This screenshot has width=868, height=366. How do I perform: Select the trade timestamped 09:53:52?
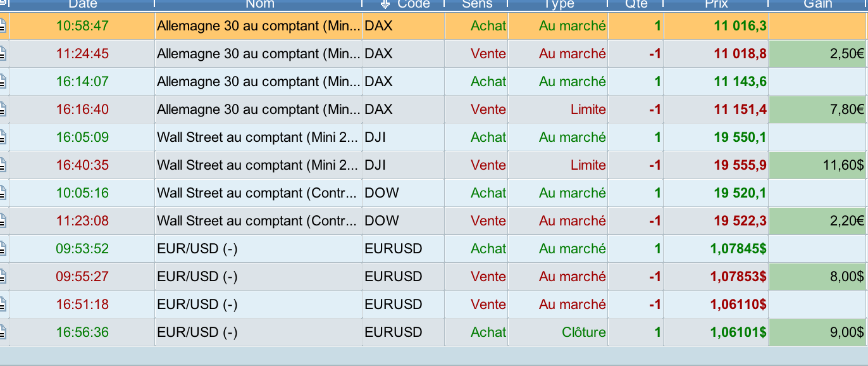tap(434, 249)
